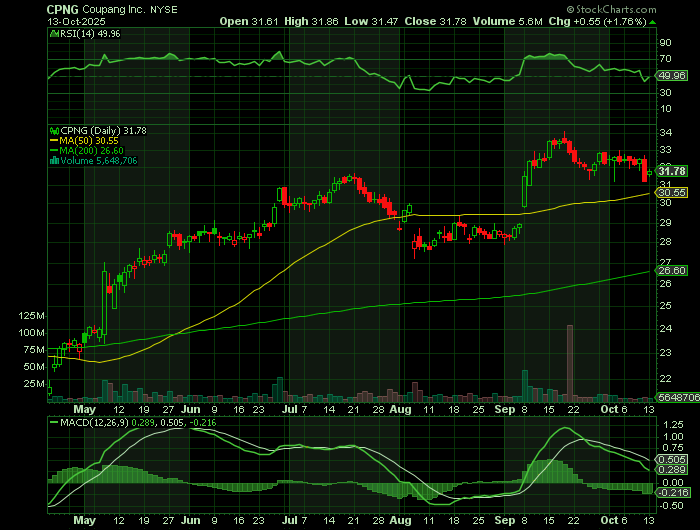Viewport: 700px width, 530px height.
Task: Click the tallest volume bar near Sep 22
Action: (x=570, y=363)
